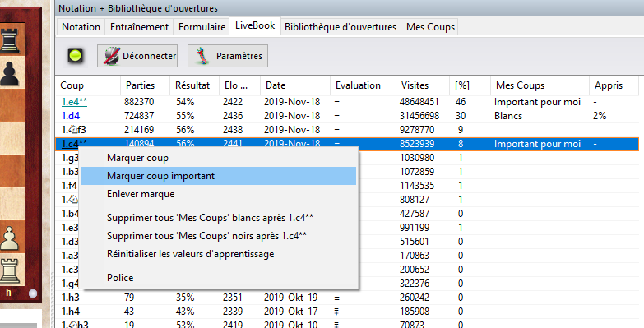The image size is (644, 328).
Task: Select Supprimer tous 'Mes Coups' blancs après 1.c4
Action: (218, 218)
